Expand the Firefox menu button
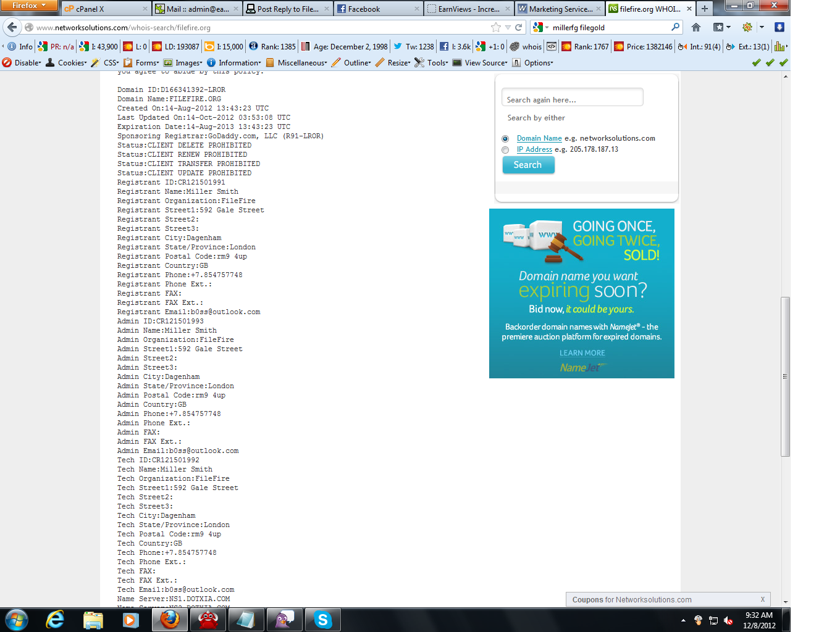 [x=29, y=6]
